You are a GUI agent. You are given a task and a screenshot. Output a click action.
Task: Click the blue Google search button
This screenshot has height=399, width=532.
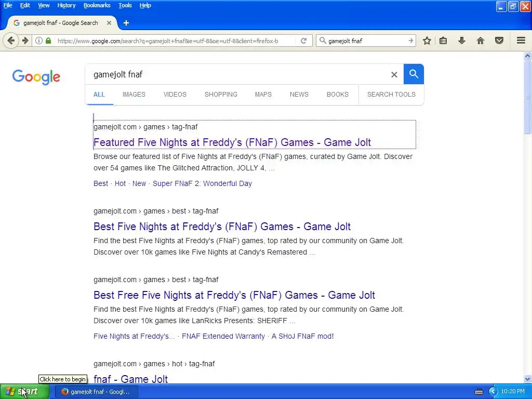[414, 74]
